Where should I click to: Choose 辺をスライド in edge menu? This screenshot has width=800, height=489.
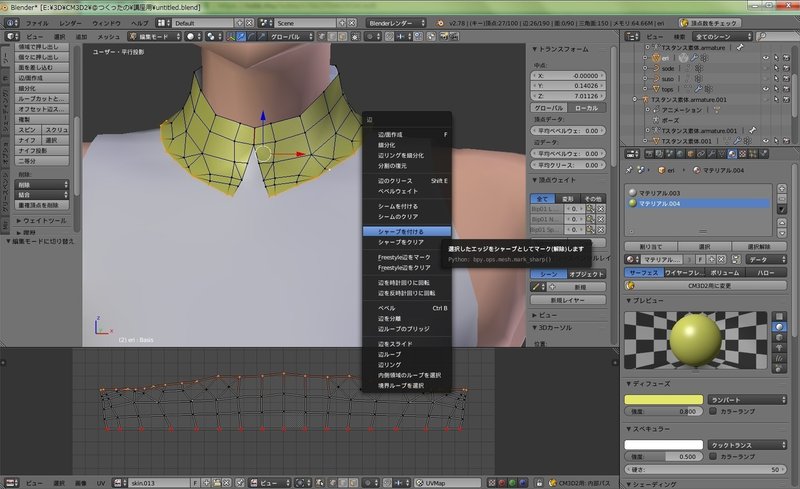(407, 344)
